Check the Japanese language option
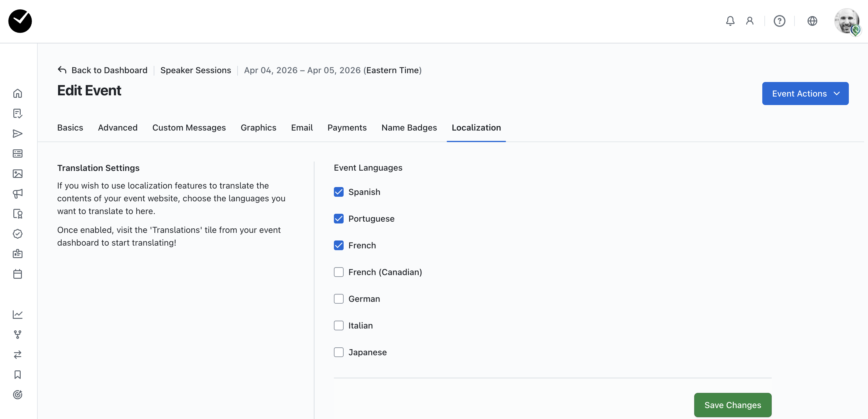 pyautogui.click(x=338, y=352)
